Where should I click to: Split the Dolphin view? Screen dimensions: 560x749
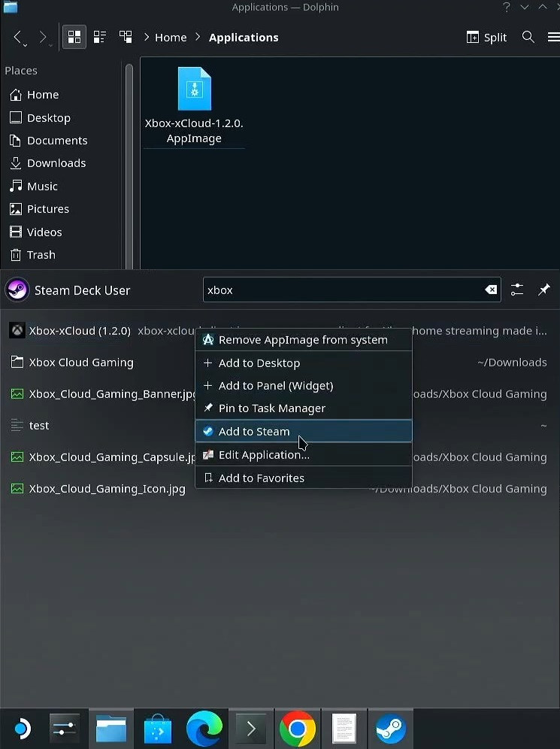point(486,38)
